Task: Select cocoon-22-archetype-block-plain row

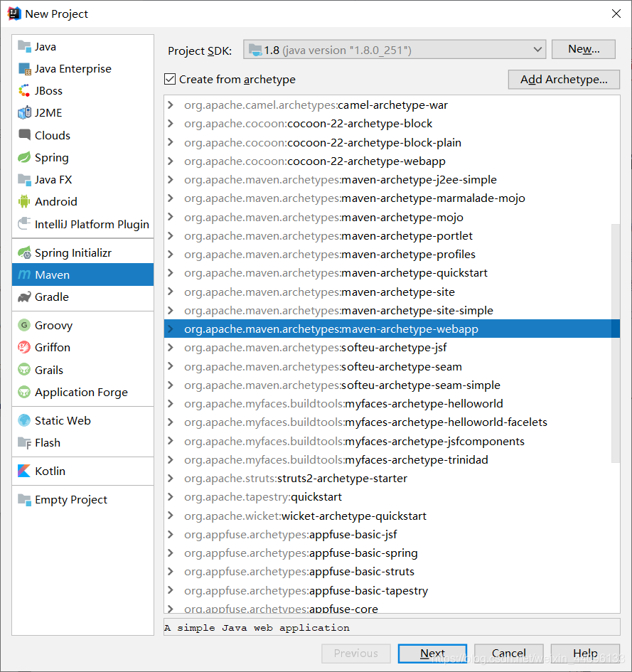Action: [392, 142]
